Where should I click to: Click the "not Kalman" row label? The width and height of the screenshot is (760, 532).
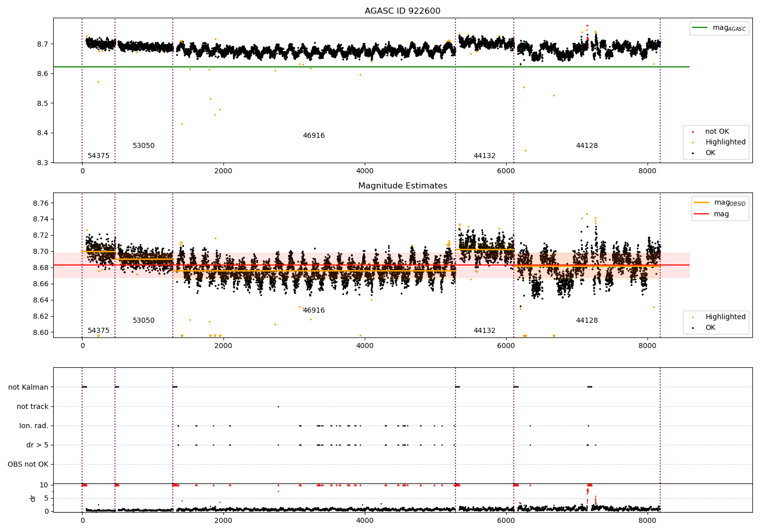28,387
